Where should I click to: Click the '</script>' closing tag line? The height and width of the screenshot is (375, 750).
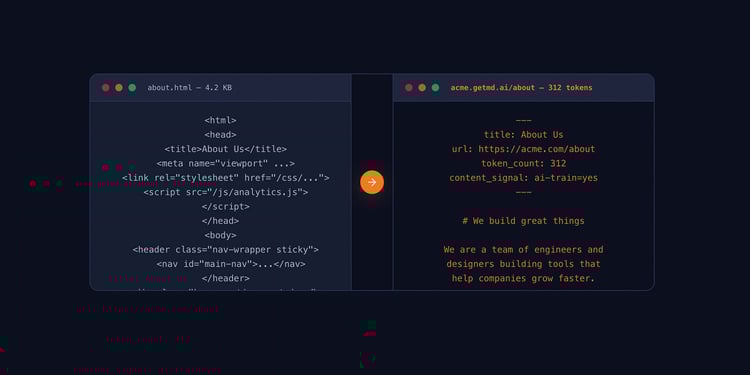coord(226,207)
